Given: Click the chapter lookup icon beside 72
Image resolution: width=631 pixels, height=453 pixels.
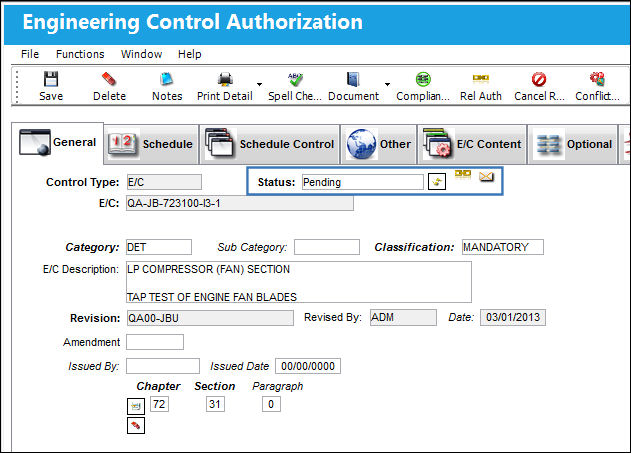Looking at the screenshot, I should [x=136, y=406].
